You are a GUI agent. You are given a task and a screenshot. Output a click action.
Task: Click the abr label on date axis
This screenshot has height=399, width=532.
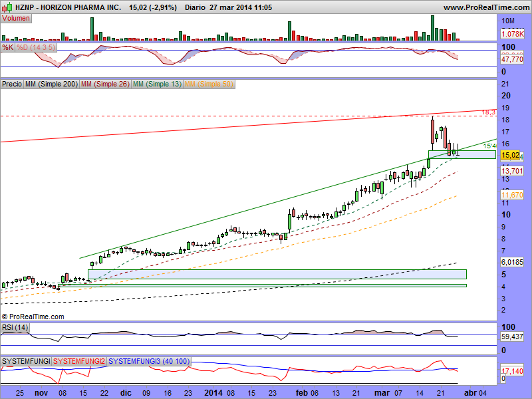(x=470, y=393)
